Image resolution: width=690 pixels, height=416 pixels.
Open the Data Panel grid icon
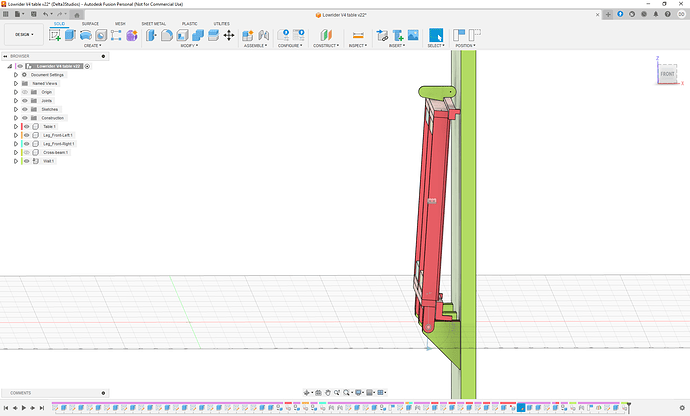[6, 14]
